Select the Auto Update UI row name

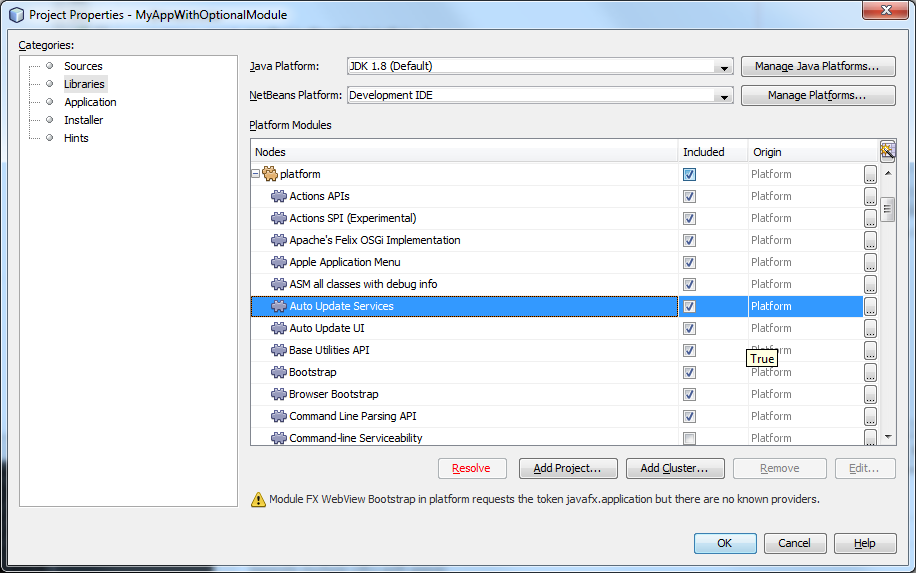pos(327,328)
